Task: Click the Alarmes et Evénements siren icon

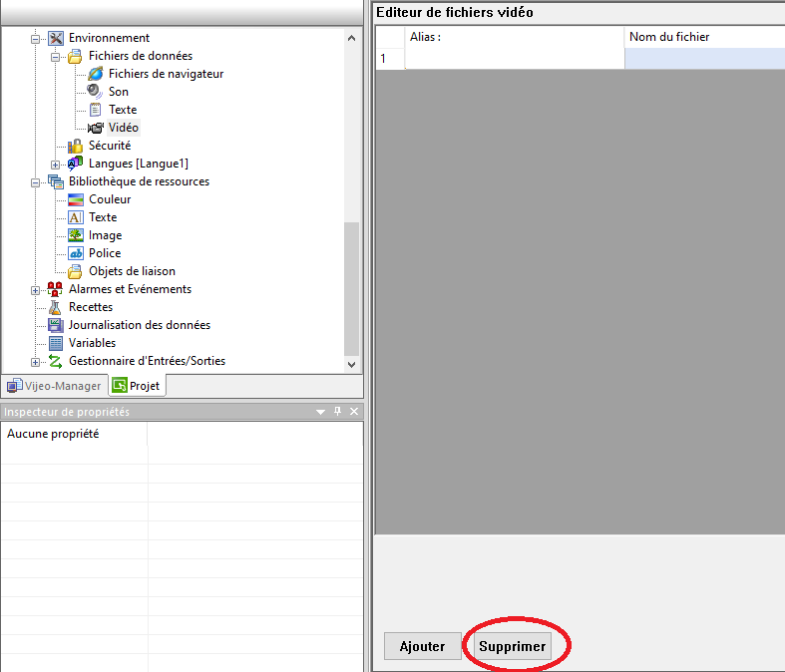Action: (x=55, y=289)
